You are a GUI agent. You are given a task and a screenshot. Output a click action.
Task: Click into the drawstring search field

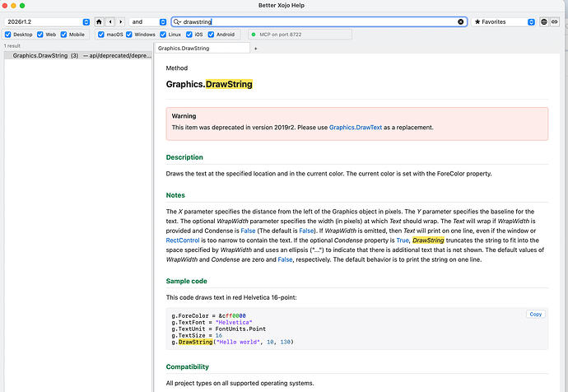click(x=319, y=21)
